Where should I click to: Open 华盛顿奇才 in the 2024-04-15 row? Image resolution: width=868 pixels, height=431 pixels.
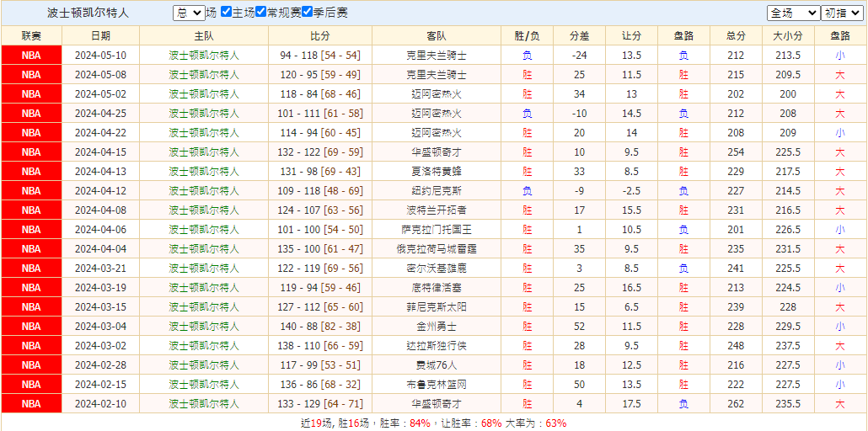click(437, 152)
